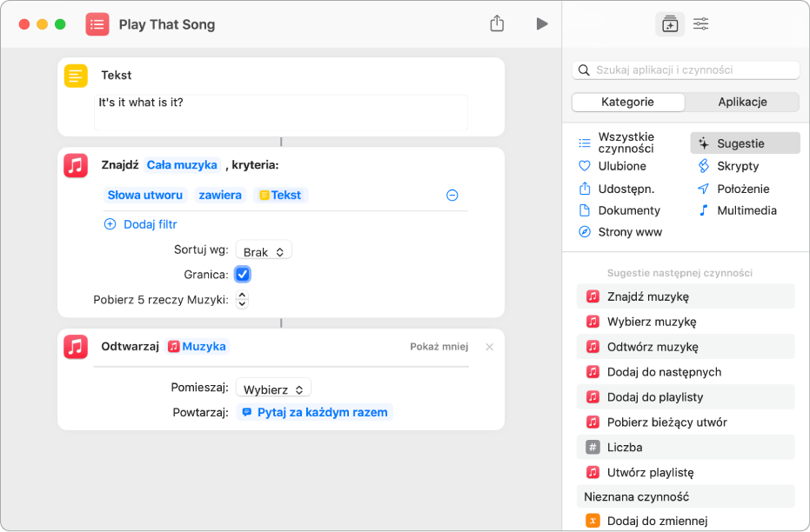This screenshot has width=810, height=532.
Task: Open the Strony www category
Action: coord(619,232)
